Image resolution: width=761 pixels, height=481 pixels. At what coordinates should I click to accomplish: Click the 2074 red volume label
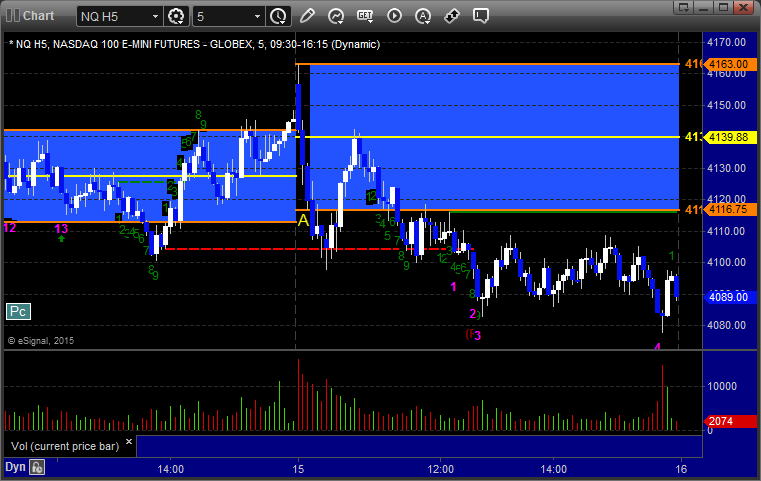729,421
